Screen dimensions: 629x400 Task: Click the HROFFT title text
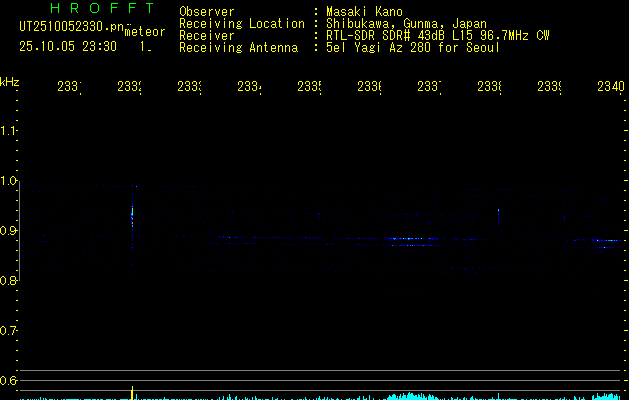tap(103, 8)
